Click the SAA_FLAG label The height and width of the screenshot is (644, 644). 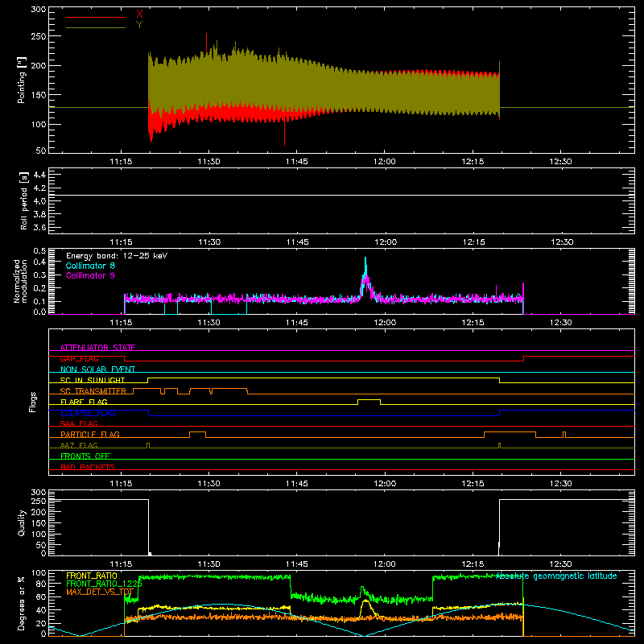pyautogui.click(x=79, y=423)
